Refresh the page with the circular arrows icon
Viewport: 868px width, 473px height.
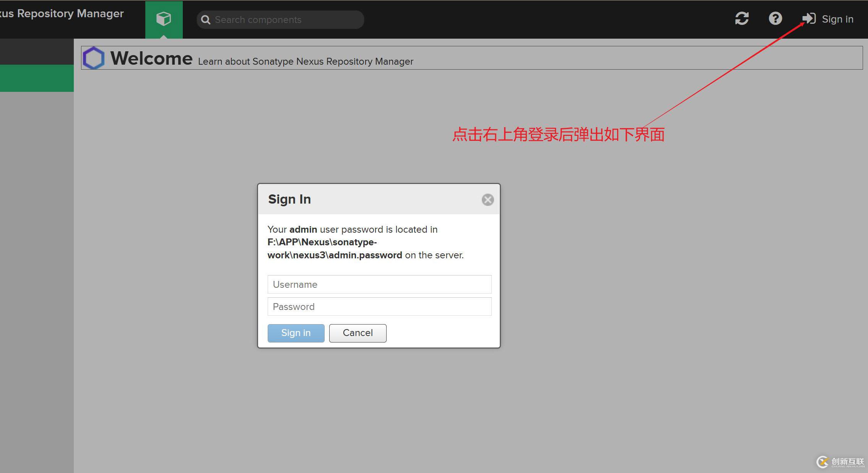742,18
